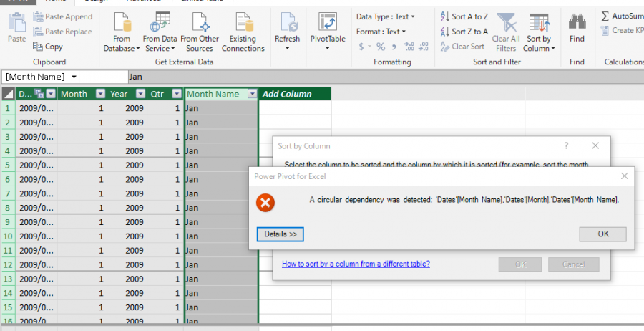The image size is (644, 331).
Task: Click the Create KPI button
Action: click(623, 30)
